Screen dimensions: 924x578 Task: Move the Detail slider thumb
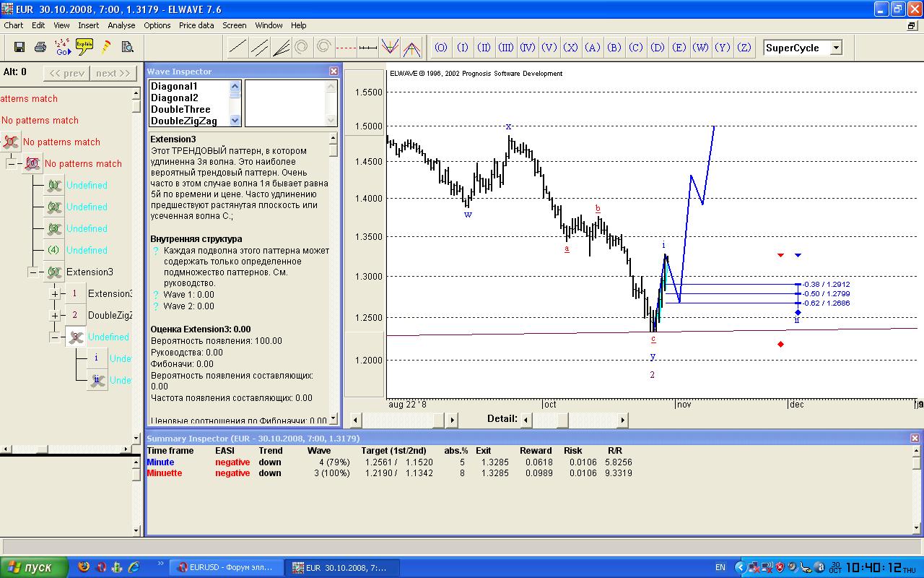coord(562,420)
